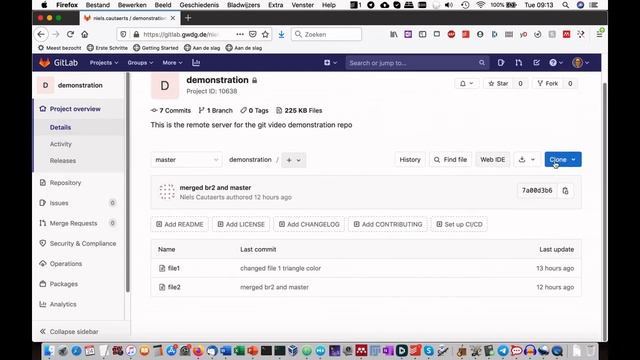The width and height of the screenshot is (640, 360).
Task: Open the download source code dropdown
Action: pyautogui.click(x=527, y=160)
